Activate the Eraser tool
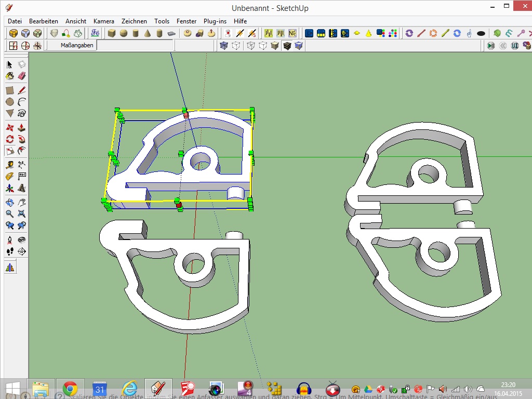The image size is (532, 399). pos(22,76)
